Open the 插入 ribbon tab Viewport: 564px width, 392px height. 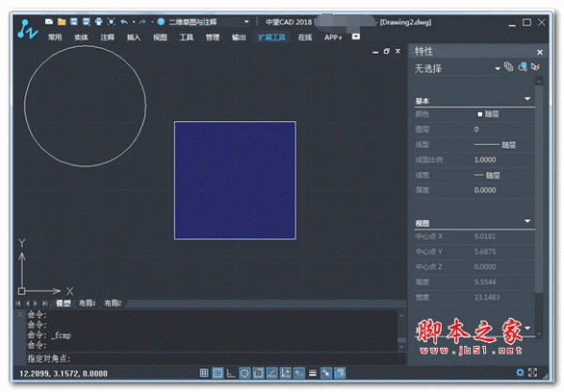(x=133, y=38)
